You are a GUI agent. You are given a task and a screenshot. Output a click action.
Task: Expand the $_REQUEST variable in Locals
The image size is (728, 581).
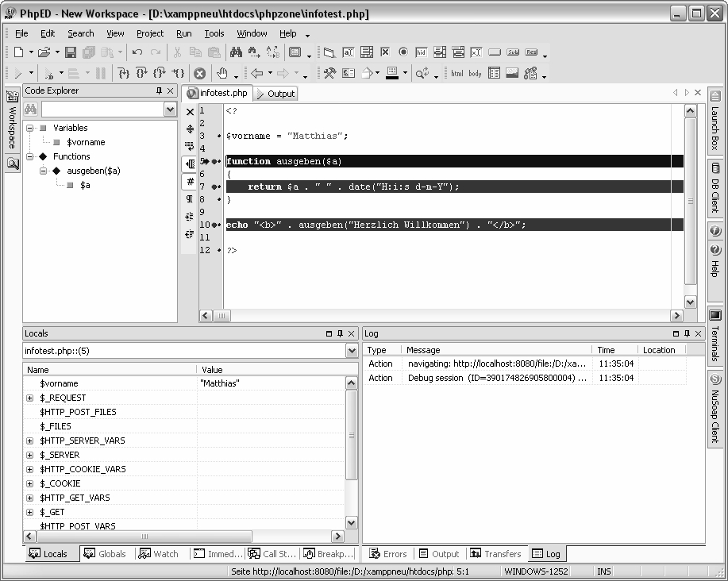coord(30,398)
